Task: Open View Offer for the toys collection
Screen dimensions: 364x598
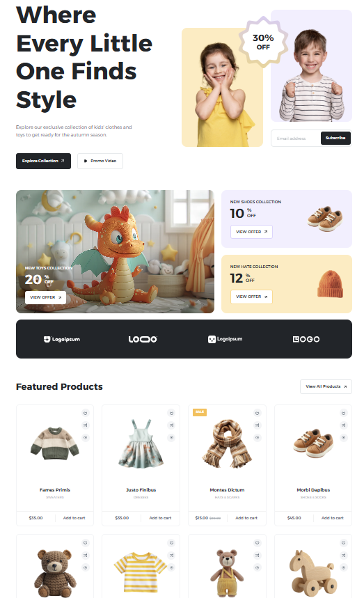Action: click(45, 297)
